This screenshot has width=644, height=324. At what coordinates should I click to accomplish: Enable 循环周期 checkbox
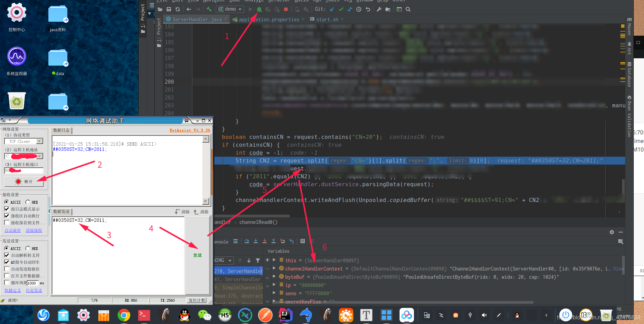click(7, 283)
